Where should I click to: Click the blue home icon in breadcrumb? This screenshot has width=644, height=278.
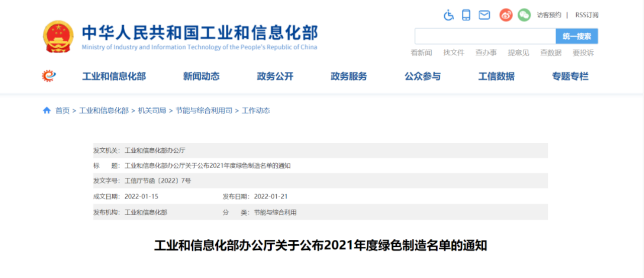click(47, 111)
